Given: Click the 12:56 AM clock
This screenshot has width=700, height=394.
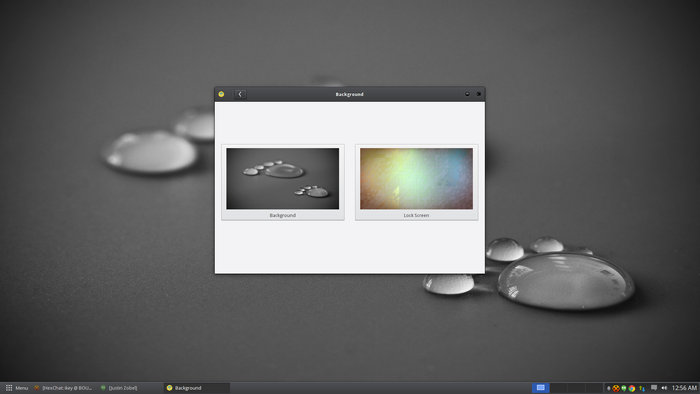Looking at the screenshot, I should point(684,388).
